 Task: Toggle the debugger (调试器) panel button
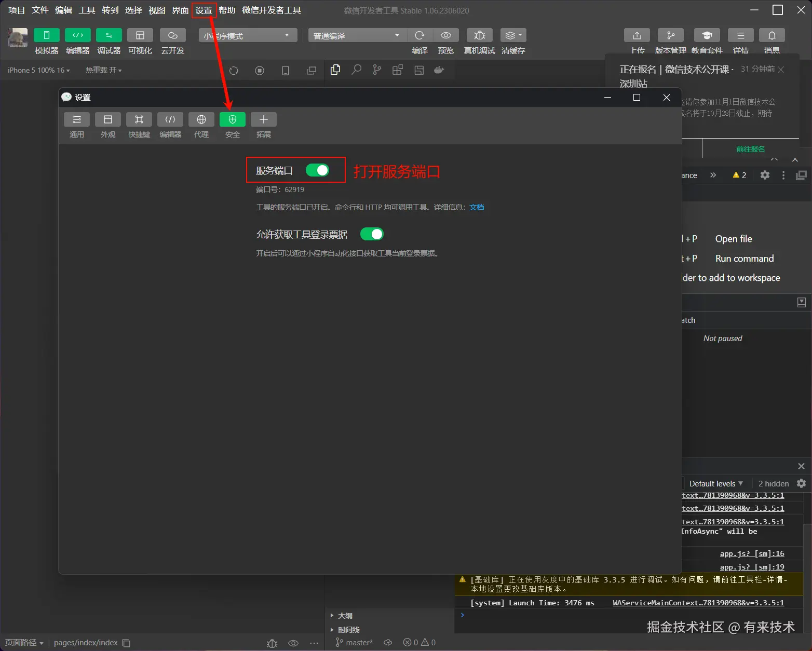pos(109,35)
